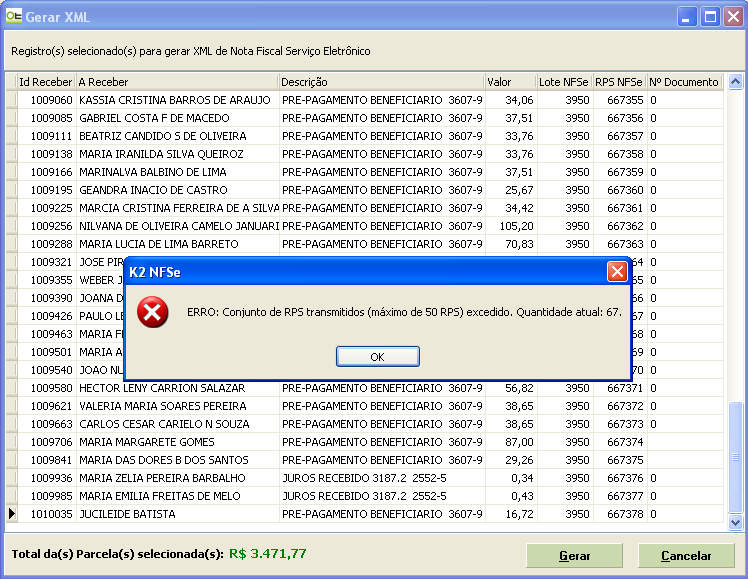Viewport: 748px width, 579px height.
Task: Click the Descrição column header
Action: (382, 82)
